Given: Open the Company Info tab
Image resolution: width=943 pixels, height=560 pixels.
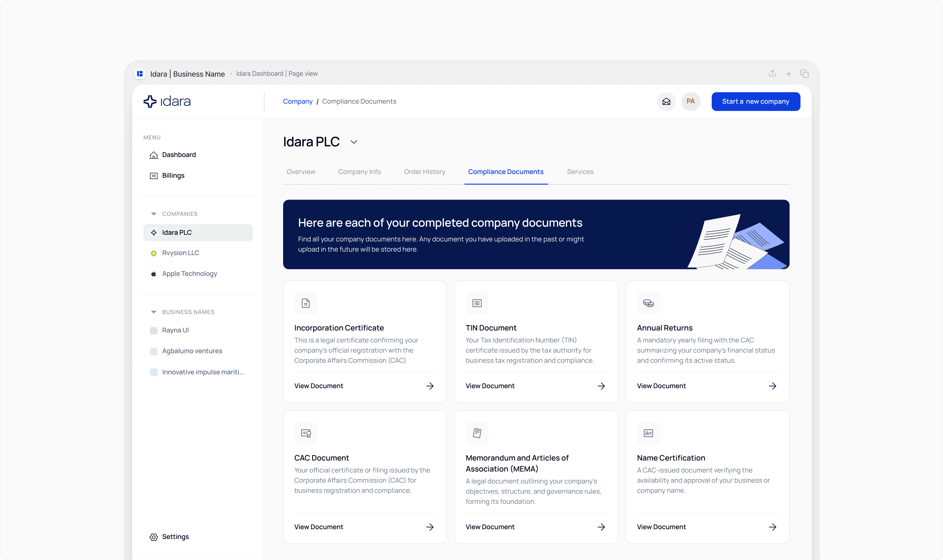Looking at the screenshot, I should pos(359,172).
